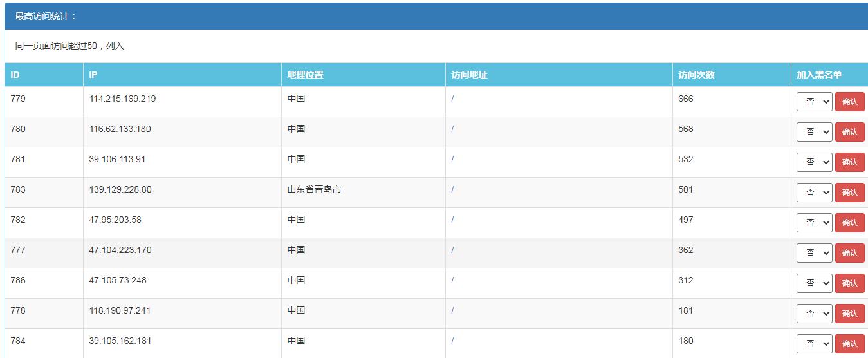Confirm blacklist choice for ID 780
The image size is (868, 358).
click(849, 132)
